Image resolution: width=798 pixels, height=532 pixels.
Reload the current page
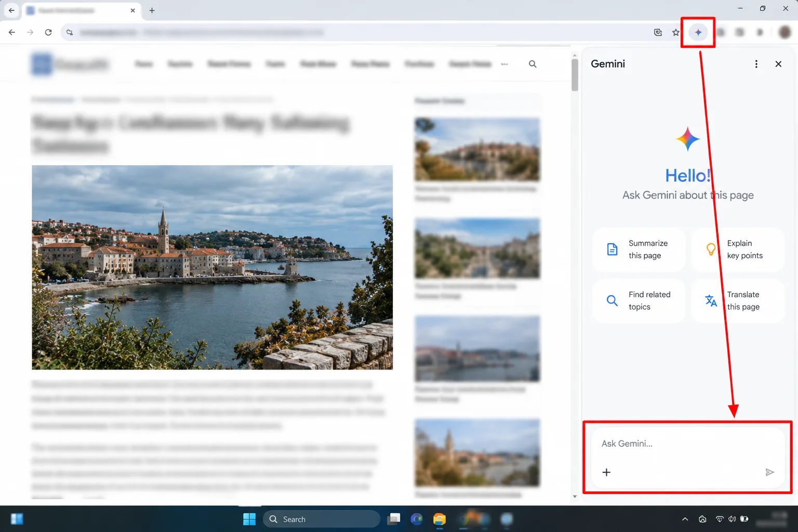48,32
